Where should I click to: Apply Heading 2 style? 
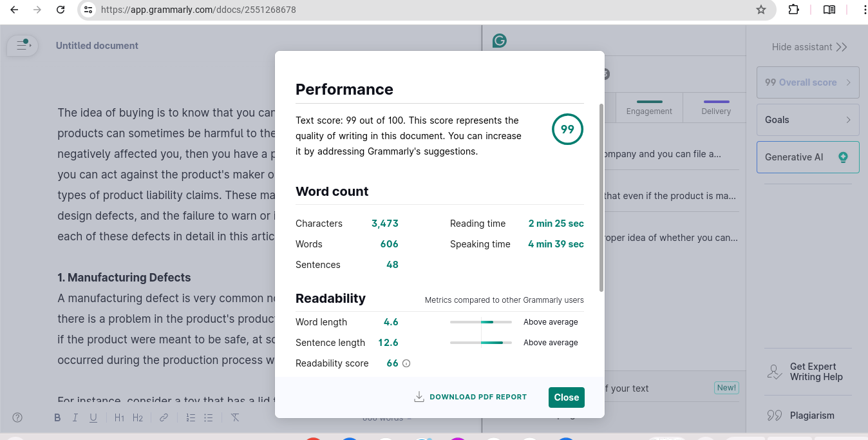138,417
